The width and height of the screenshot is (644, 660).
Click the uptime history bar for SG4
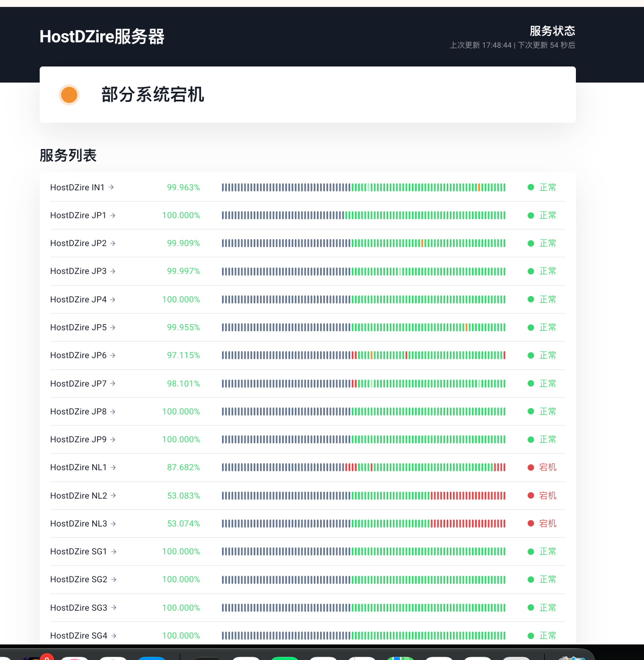click(x=364, y=635)
